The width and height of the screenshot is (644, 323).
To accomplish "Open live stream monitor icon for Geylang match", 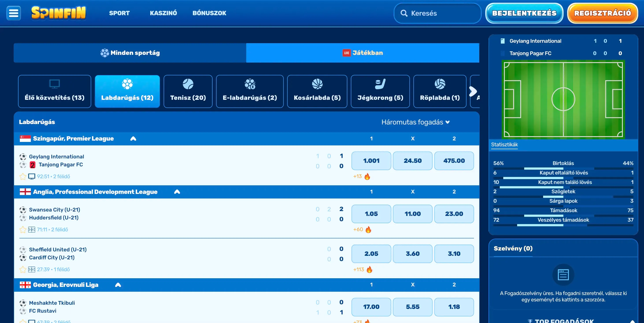I will (x=32, y=176).
